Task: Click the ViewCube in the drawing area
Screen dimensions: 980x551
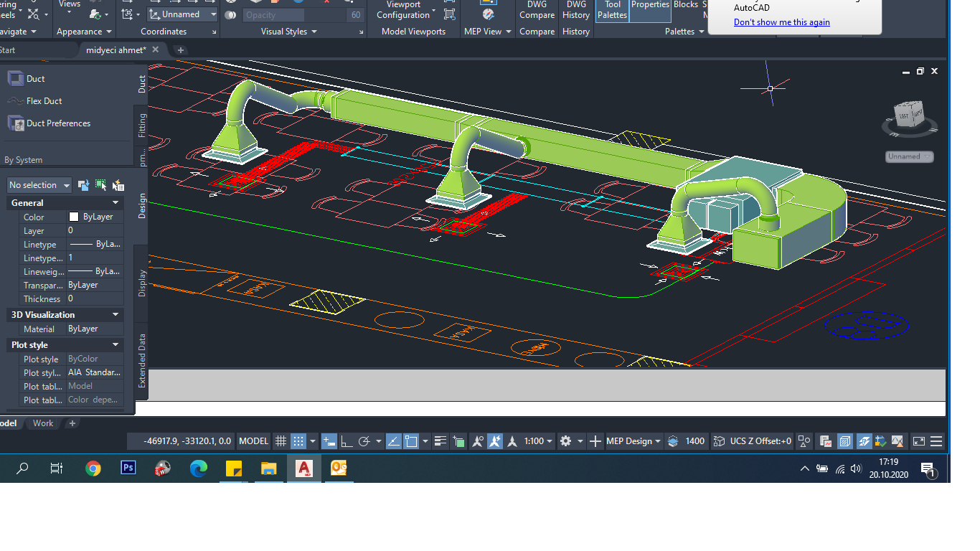Action: 908,116
